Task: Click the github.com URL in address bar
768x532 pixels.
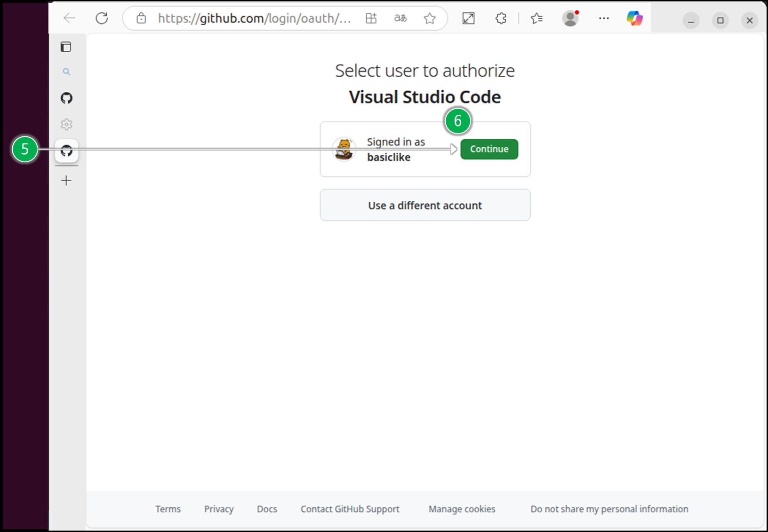Action: [255, 18]
